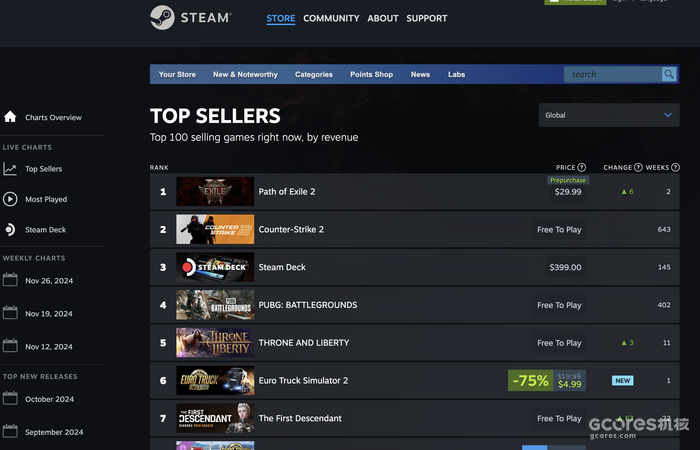
Task: Open the Points Shop tab
Action: point(371,75)
